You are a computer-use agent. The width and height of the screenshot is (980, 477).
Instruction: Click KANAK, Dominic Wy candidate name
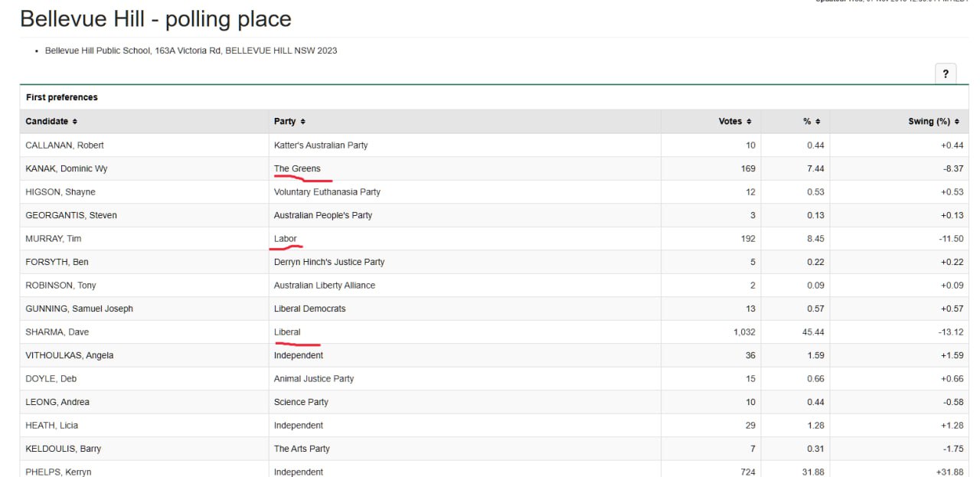[x=66, y=168]
